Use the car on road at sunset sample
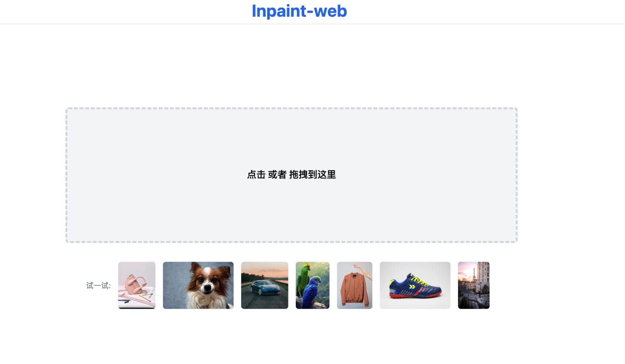 click(x=265, y=285)
